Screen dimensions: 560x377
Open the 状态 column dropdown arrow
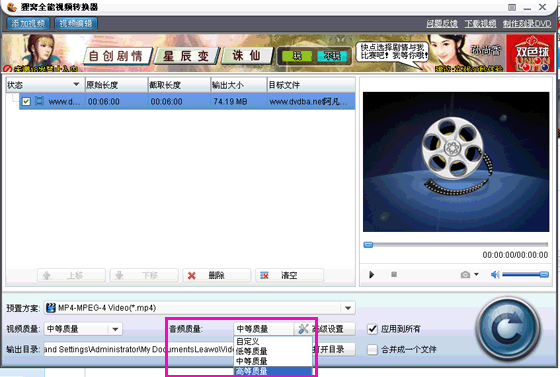[x=76, y=85]
